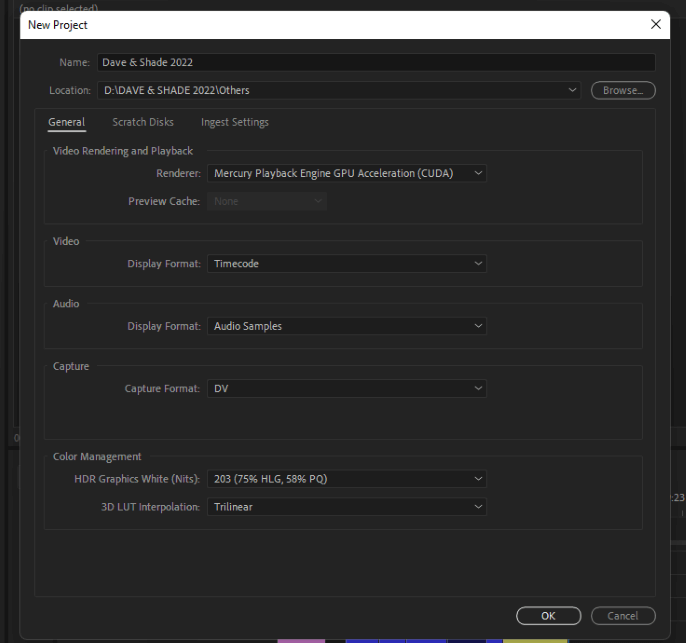
Task: Click the New Project title text
Action: (58, 25)
